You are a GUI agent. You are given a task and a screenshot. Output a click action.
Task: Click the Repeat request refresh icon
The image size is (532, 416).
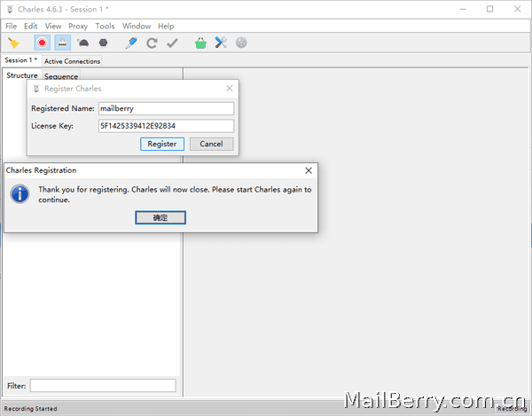pos(152,43)
